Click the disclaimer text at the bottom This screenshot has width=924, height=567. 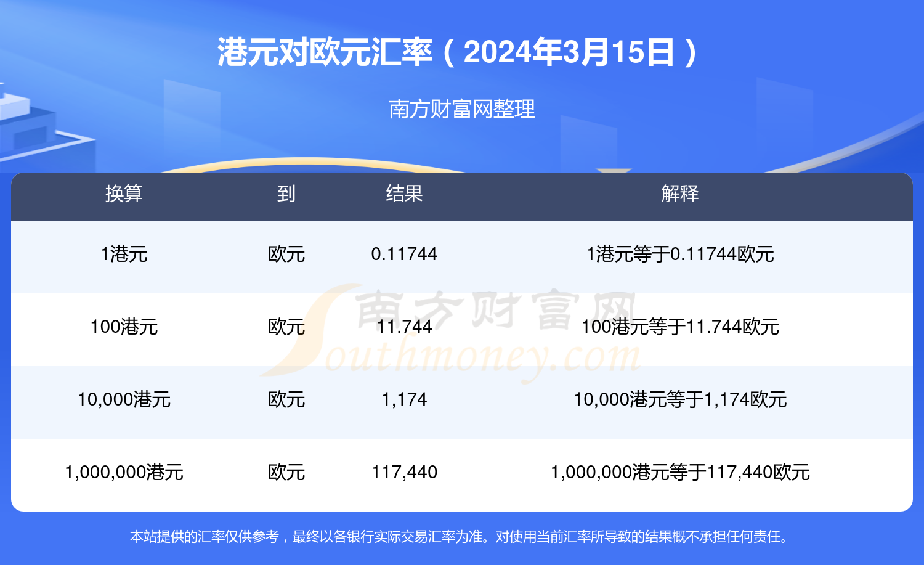(x=460, y=537)
